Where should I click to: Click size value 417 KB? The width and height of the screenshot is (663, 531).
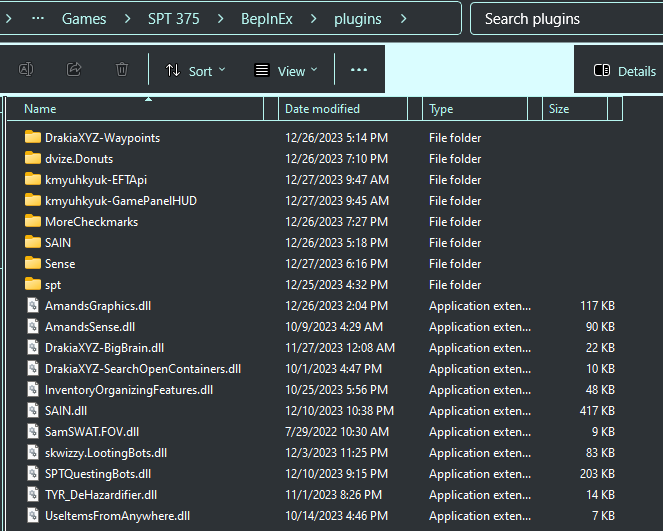(x=597, y=411)
